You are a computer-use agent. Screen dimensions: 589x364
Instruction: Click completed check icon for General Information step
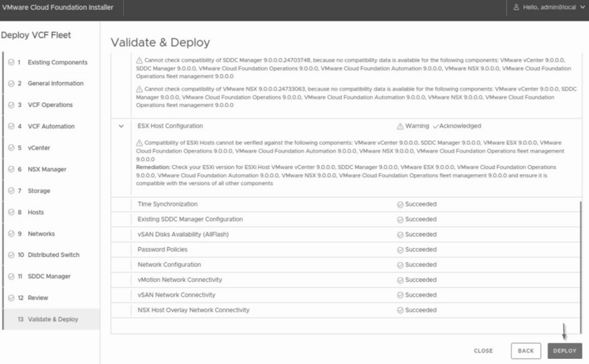12,83
